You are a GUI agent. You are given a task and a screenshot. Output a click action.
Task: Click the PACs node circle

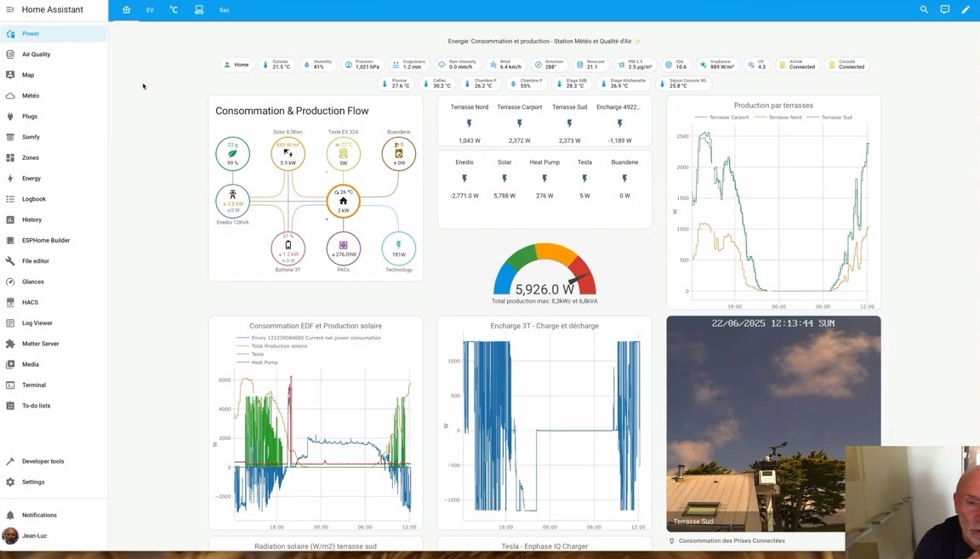(343, 248)
